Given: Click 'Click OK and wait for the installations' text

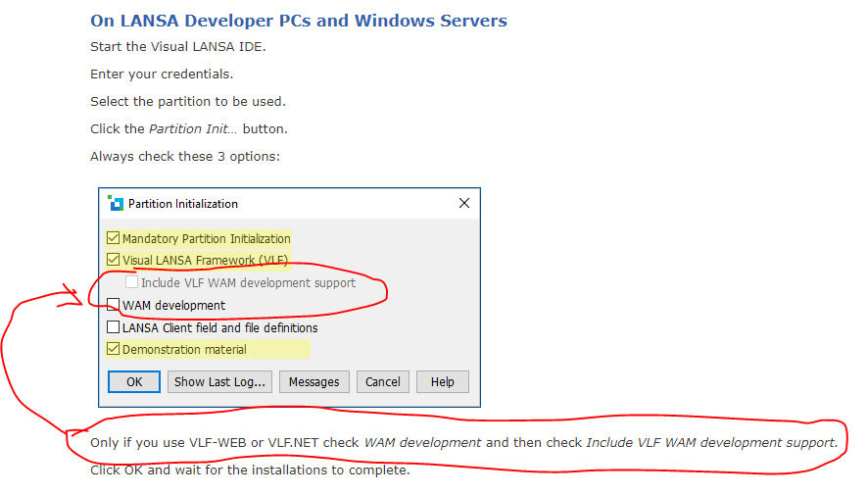Looking at the screenshot, I should tap(250, 470).
